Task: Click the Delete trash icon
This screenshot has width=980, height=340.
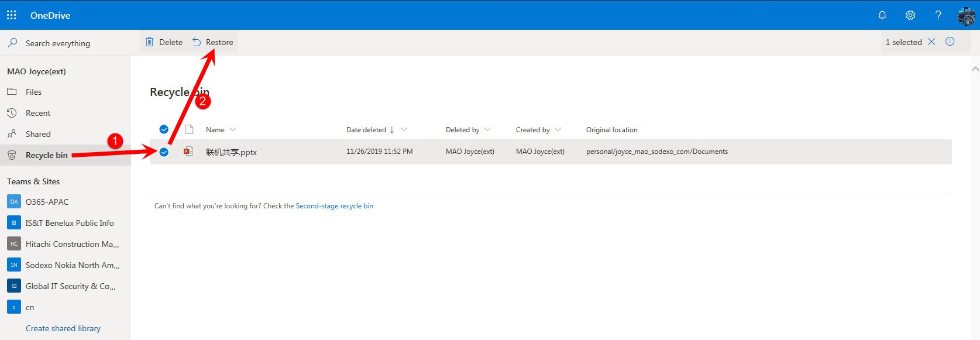Action: point(150,42)
